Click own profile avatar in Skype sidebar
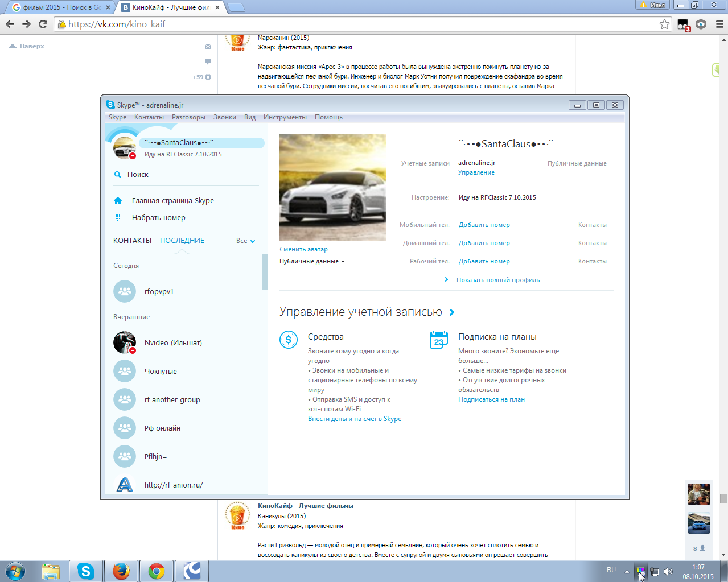728x582 pixels. (125, 148)
